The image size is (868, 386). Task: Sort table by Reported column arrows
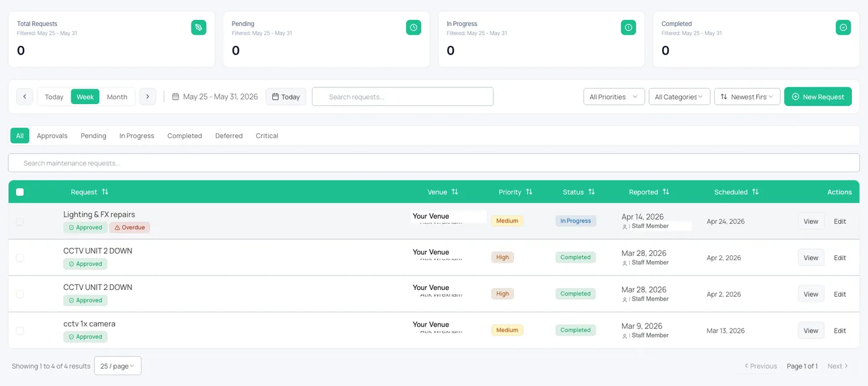click(x=666, y=192)
